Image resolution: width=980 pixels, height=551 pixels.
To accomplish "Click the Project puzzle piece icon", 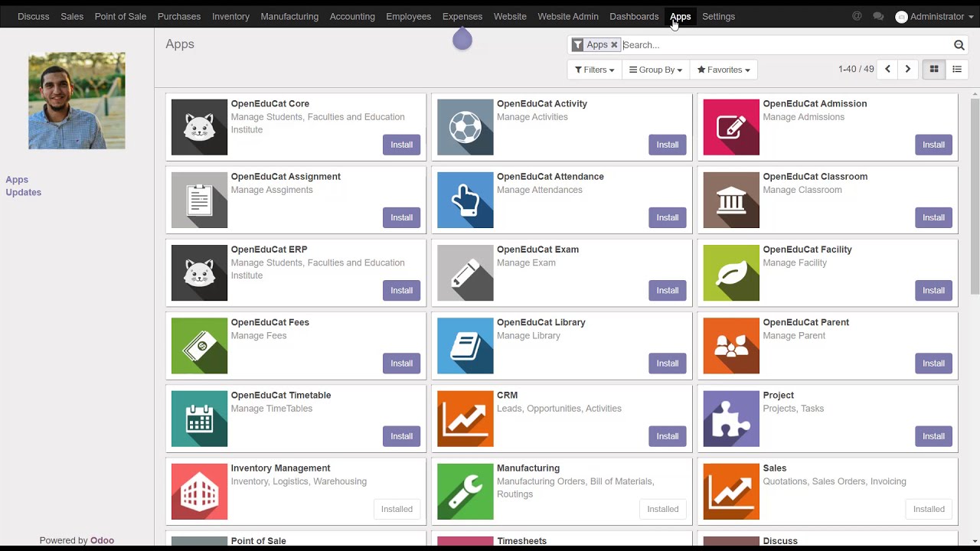I will coord(731,419).
